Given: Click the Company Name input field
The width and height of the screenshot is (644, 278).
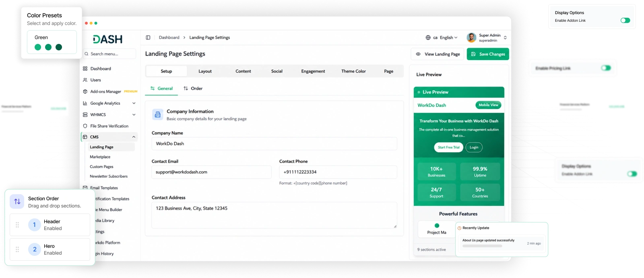Looking at the screenshot, I should pyautogui.click(x=274, y=144).
